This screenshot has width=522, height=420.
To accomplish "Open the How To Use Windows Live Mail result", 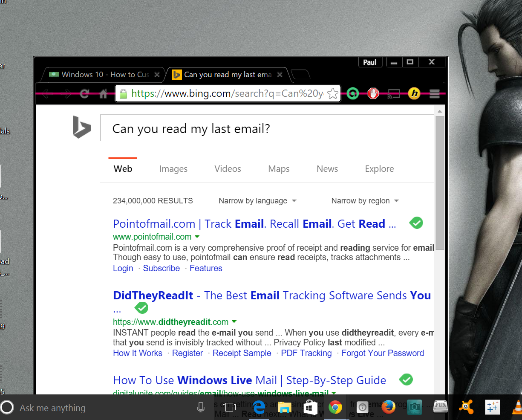I will pyautogui.click(x=250, y=380).
